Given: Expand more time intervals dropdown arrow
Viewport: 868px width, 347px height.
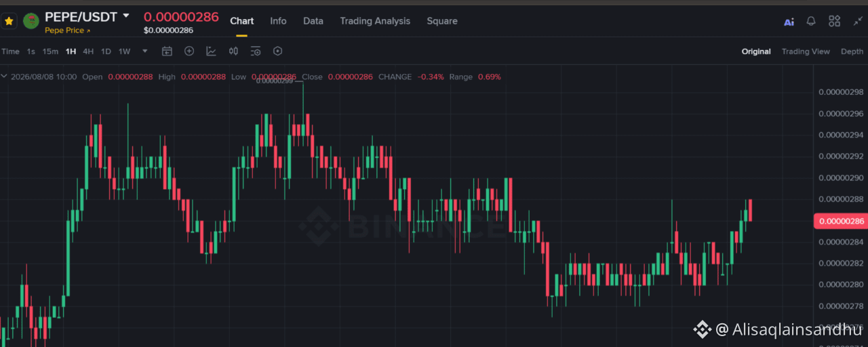Looking at the screenshot, I should click(x=144, y=52).
